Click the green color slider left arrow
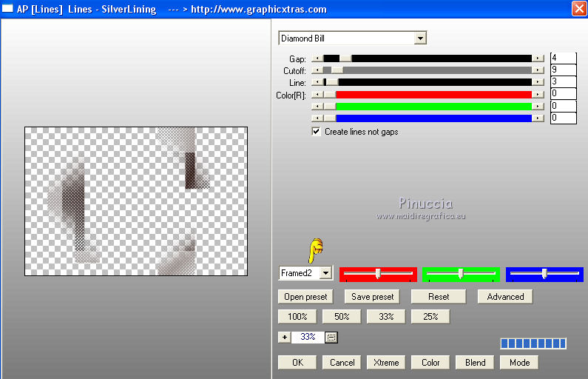 [x=317, y=107]
